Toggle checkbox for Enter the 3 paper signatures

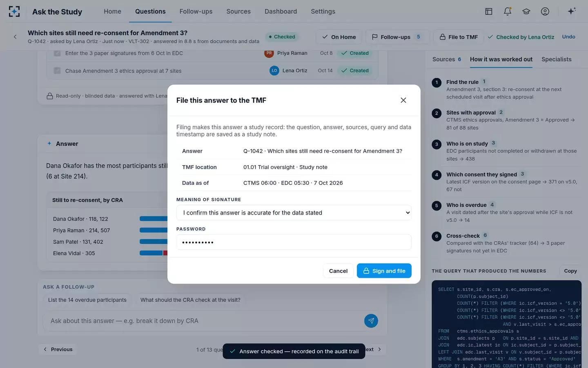tap(57, 53)
